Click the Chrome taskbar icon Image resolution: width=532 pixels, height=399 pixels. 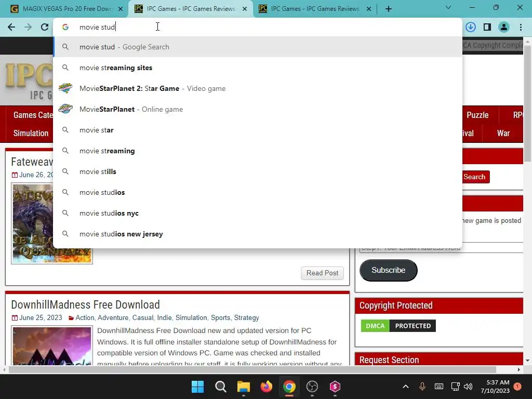(x=289, y=387)
